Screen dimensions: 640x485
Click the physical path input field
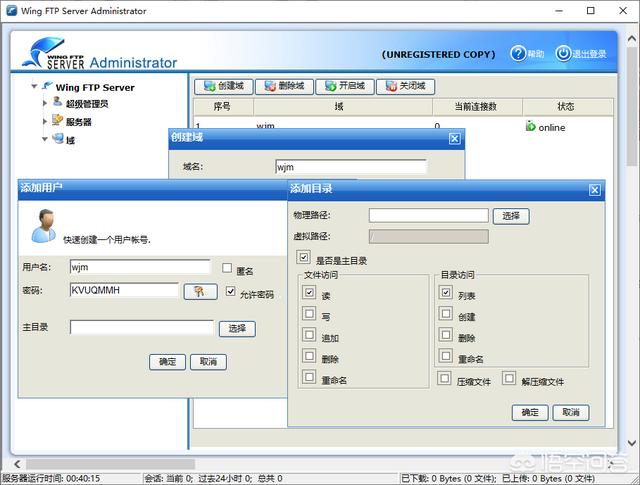click(429, 216)
